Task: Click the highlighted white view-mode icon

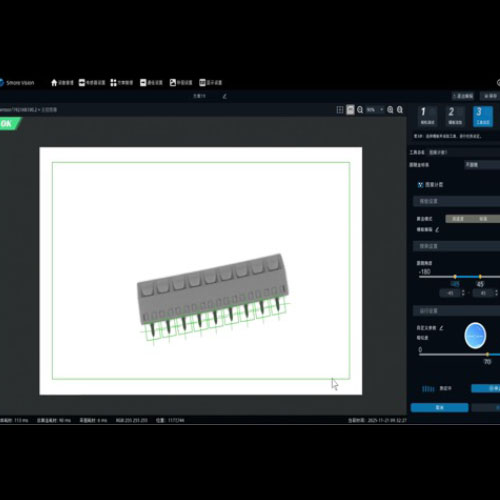Action: 350,110
